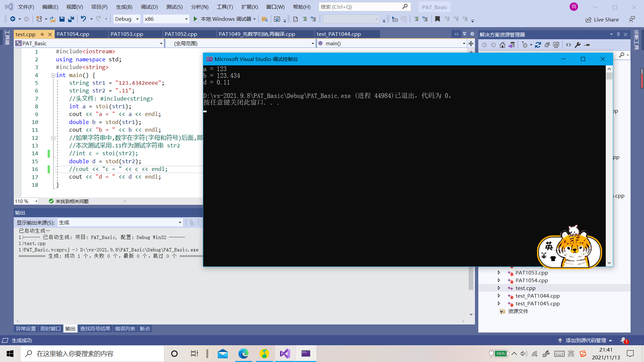
Task: Collapse the main function fold marker
Action: click(x=53, y=75)
